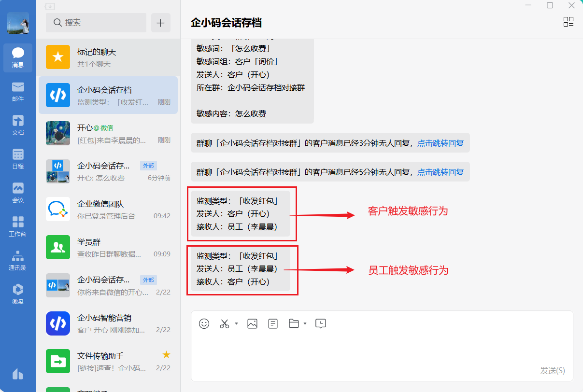
Task: Open the 通讯录 (Contacts) sidebar section
Action: click(x=18, y=261)
